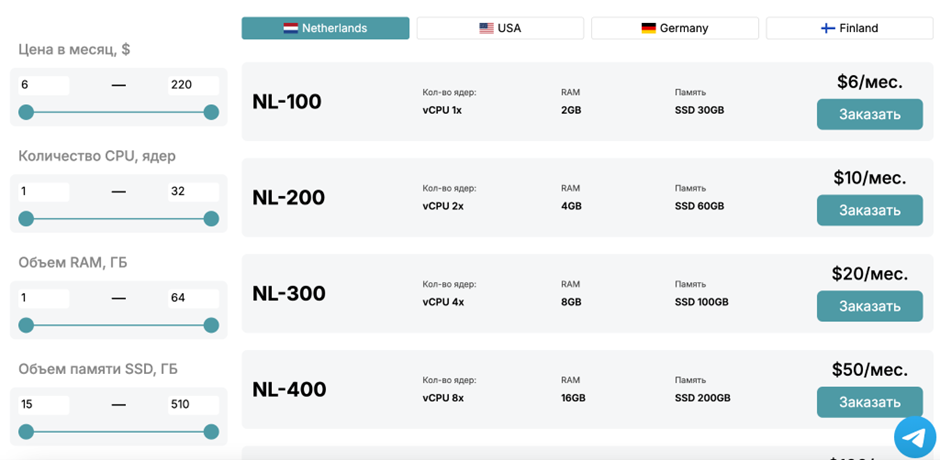Focus the maximum price input showing 220
940x460 pixels.
pyautogui.click(x=192, y=85)
